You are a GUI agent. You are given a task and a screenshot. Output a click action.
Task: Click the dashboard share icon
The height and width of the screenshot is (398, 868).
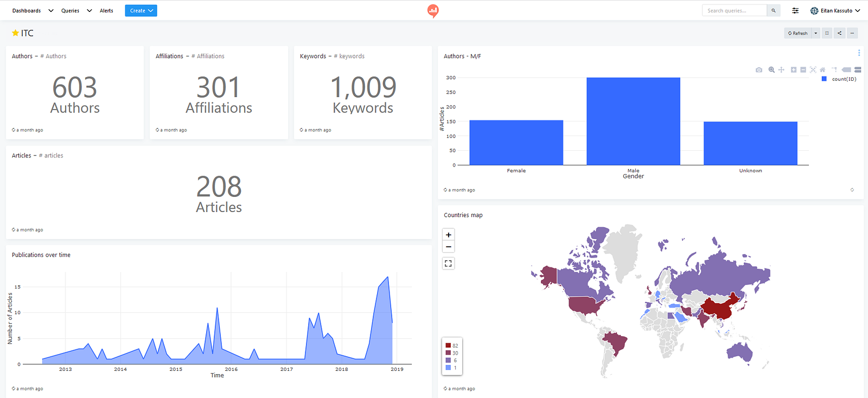coord(839,33)
